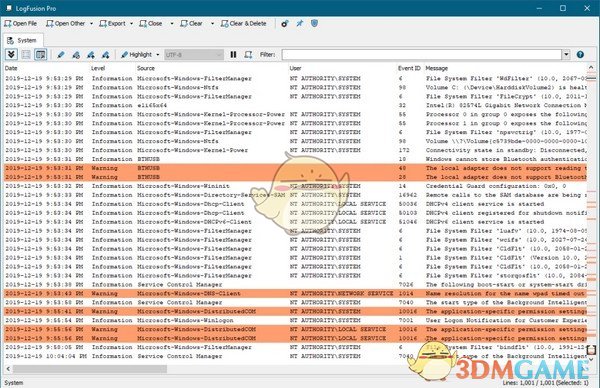Select the Service Control Manager 7026 row
This screenshot has height=388, width=600.
(295, 285)
